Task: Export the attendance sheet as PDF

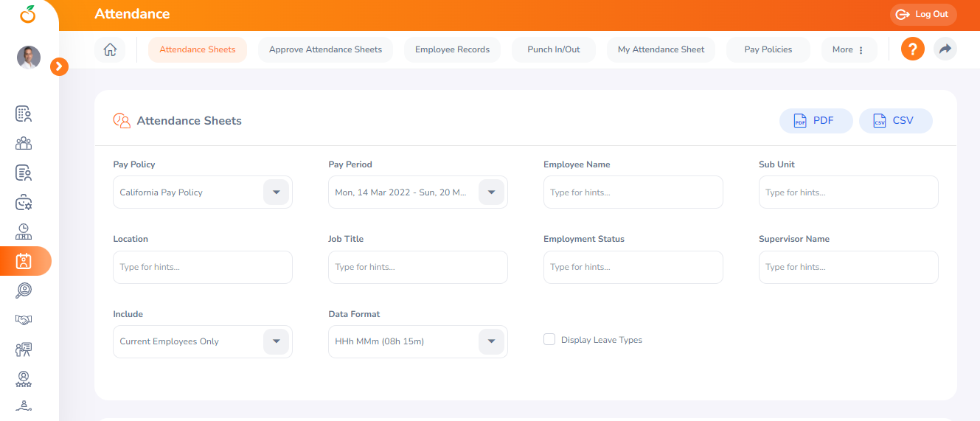Action: pyautogui.click(x=816, y=121)
